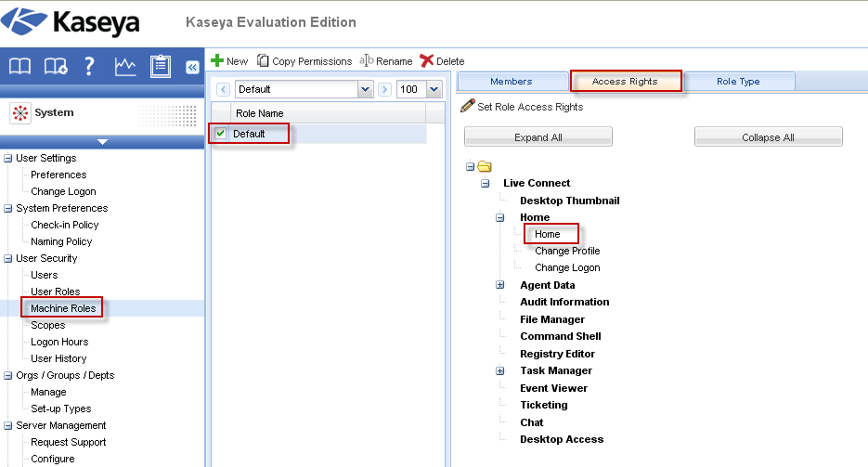Open the bookmarks book icon

coord(20,66)
